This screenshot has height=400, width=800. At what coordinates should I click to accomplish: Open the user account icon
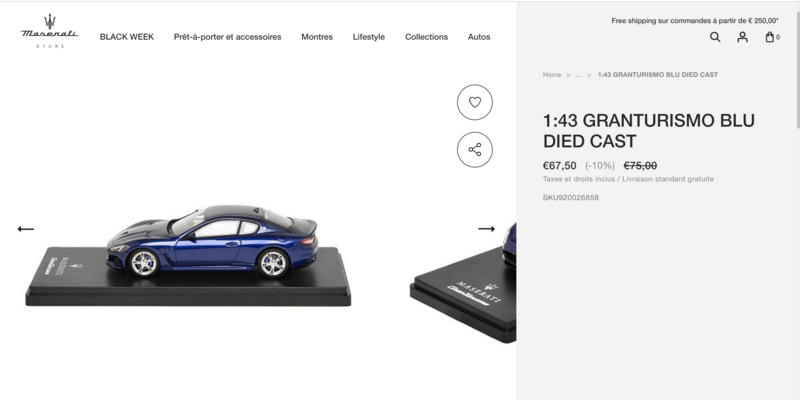tap(742, 37)
